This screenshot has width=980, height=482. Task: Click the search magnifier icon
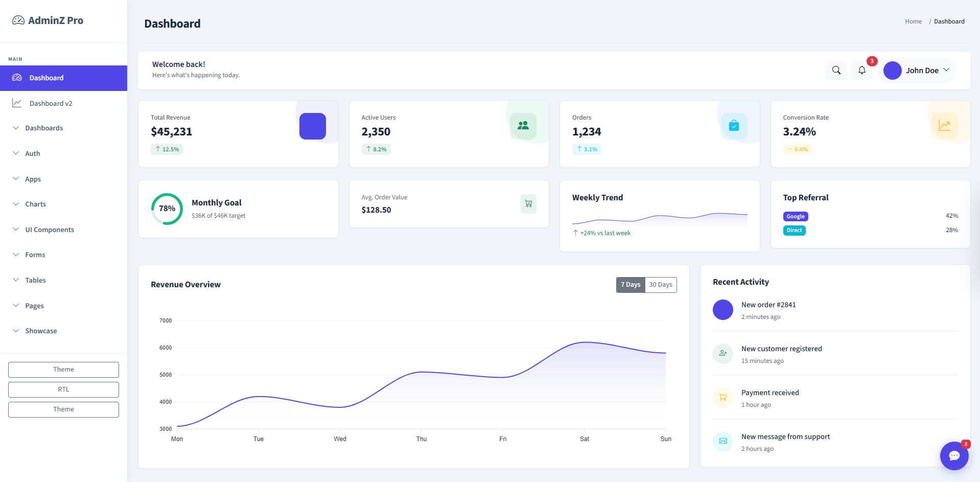[x=836, y=71]
